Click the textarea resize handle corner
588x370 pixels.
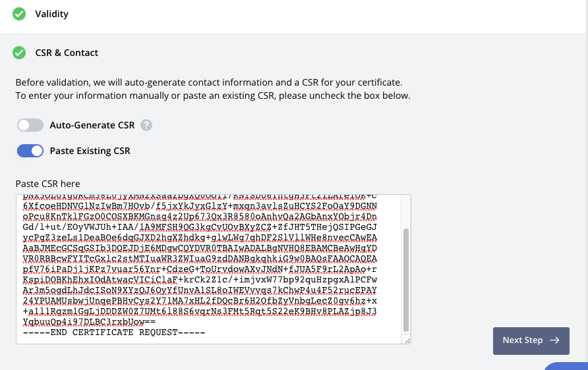407,340
